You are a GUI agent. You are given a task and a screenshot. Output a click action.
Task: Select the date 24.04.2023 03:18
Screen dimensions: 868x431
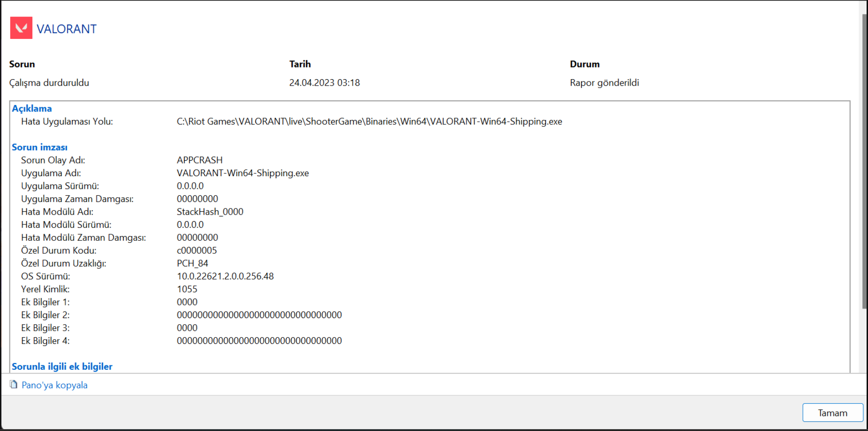325,83
